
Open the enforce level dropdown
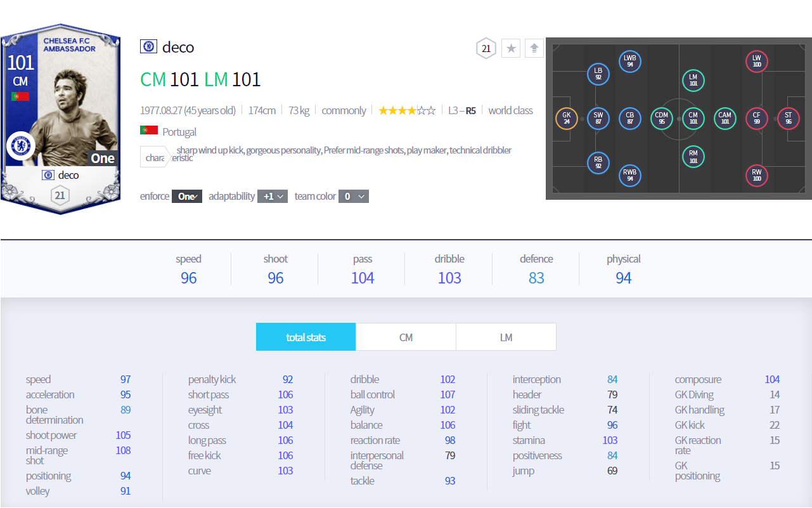point(187,197)
